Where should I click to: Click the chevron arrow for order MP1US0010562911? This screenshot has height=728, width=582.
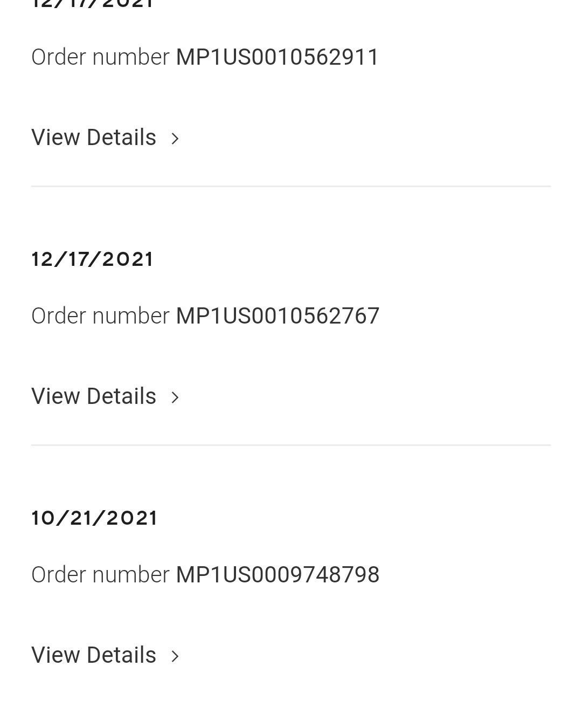175,139
